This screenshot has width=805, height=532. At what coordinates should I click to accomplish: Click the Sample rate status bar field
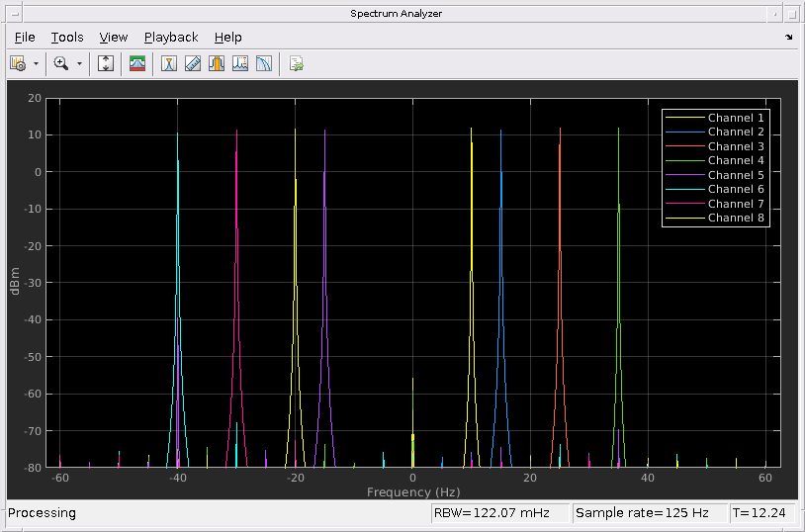click(x=648, y=513)
